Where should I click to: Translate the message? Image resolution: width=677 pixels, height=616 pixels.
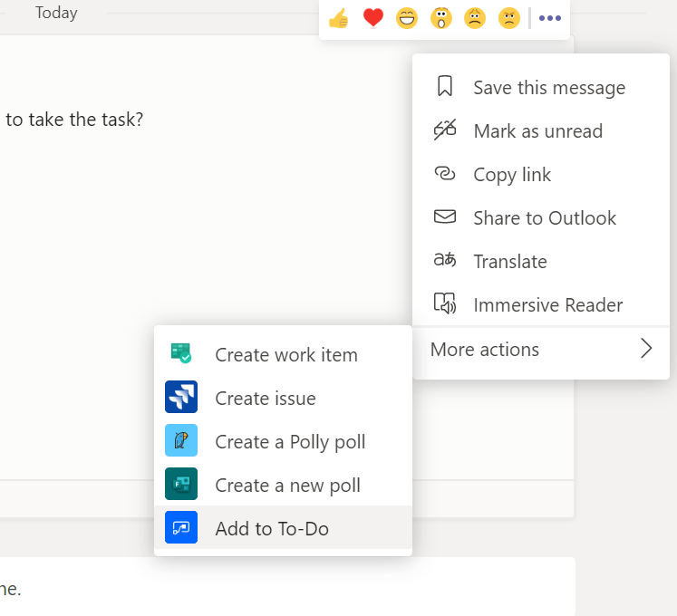pyautogui.click(x=509, y=262)
